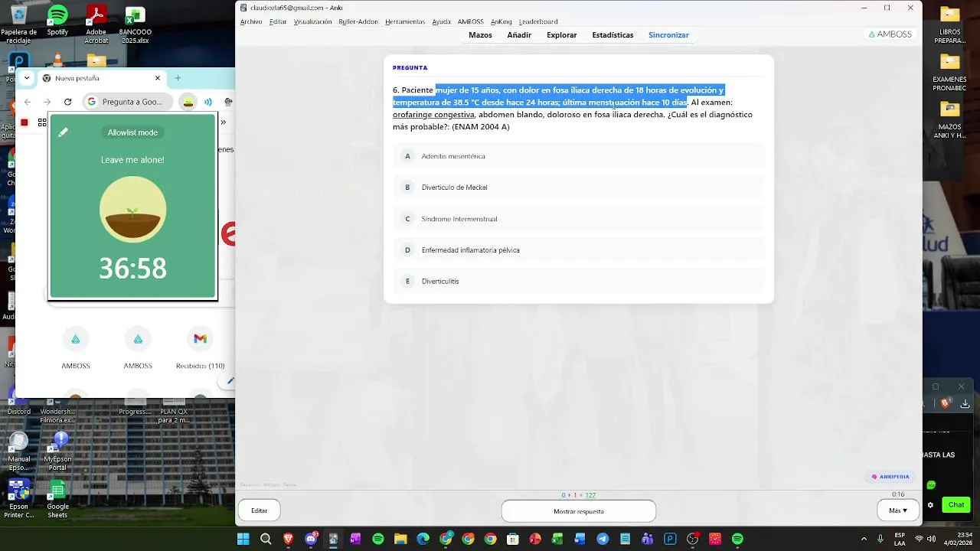Click the green Chat button
The width and height of the screenshot is (980, 551).
[x=956, y=504]
